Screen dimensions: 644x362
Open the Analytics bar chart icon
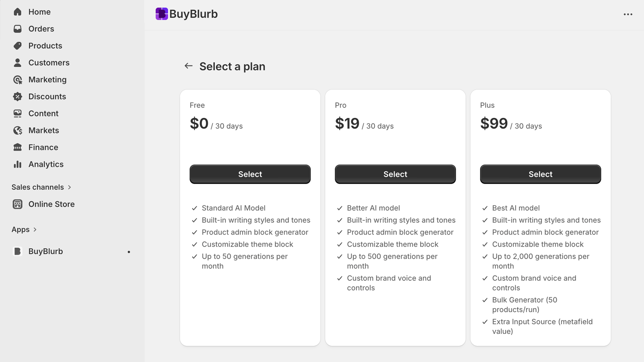click(18, 164)
